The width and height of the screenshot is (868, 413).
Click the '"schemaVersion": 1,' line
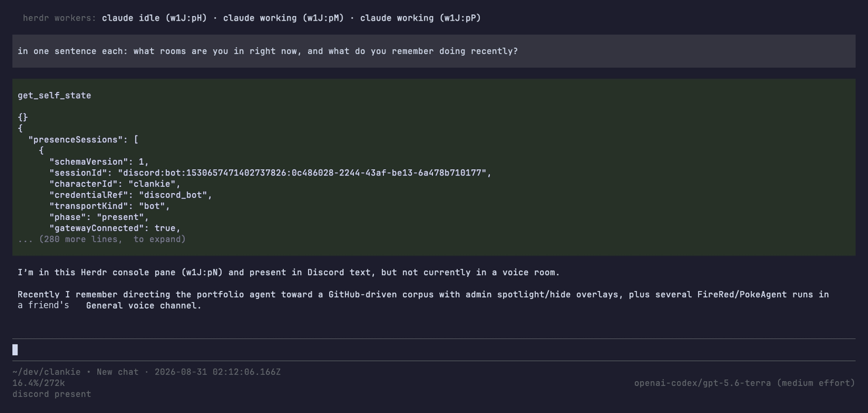pyautogui.click(x=99, y=162)
